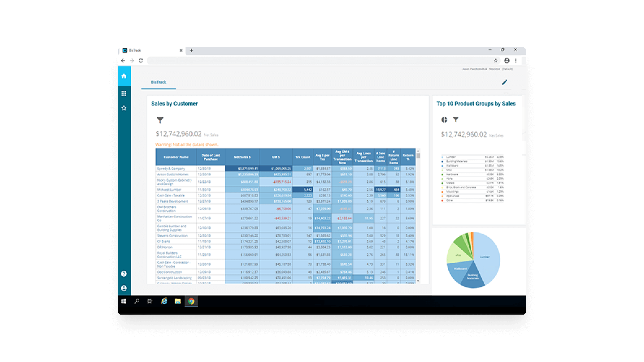Sort by Avg Lines per Transaction header

point(363,157)
